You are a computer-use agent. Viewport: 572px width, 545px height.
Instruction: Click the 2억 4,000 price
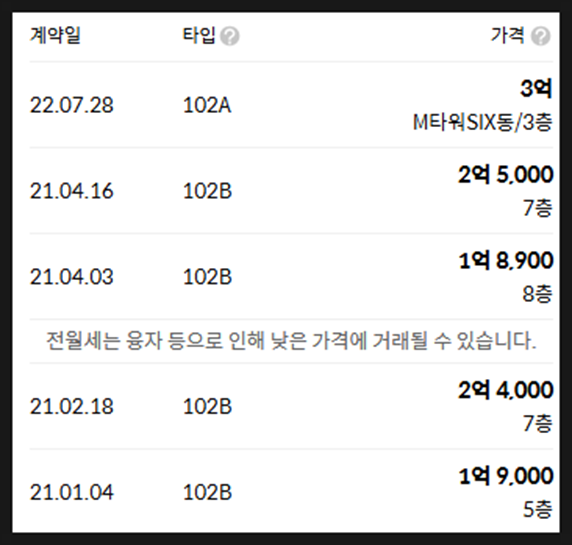point(506,390)
